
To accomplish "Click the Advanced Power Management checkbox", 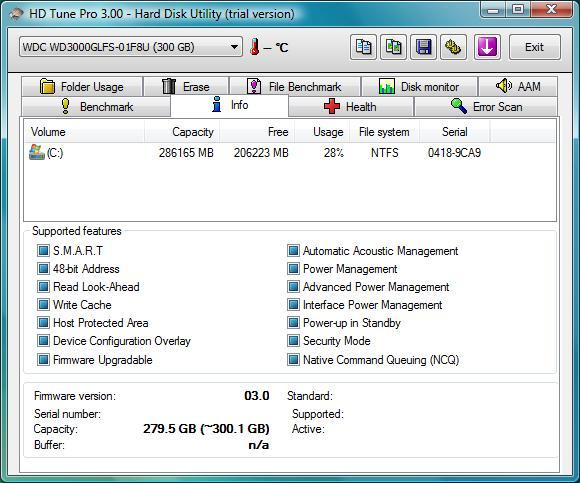I will click(x=293, y=287).
